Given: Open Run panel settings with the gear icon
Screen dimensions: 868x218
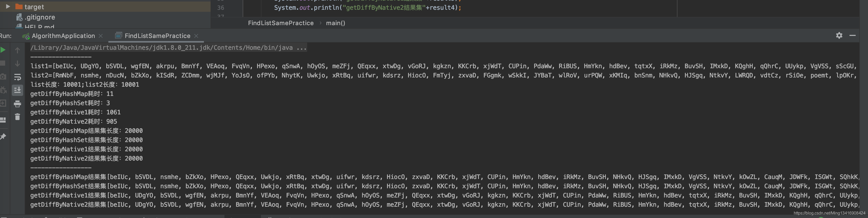Looking at the screenshot, I should tap(839, 35).
